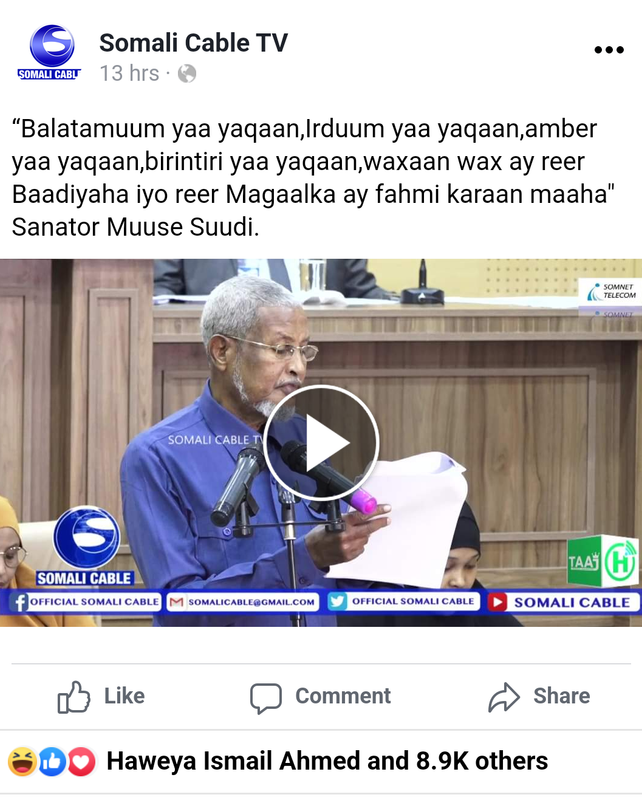The height and width of the screenshot is (800, 642).
Task: Open the Somali Cable TV page name
Action: click(x=193, y=42)
